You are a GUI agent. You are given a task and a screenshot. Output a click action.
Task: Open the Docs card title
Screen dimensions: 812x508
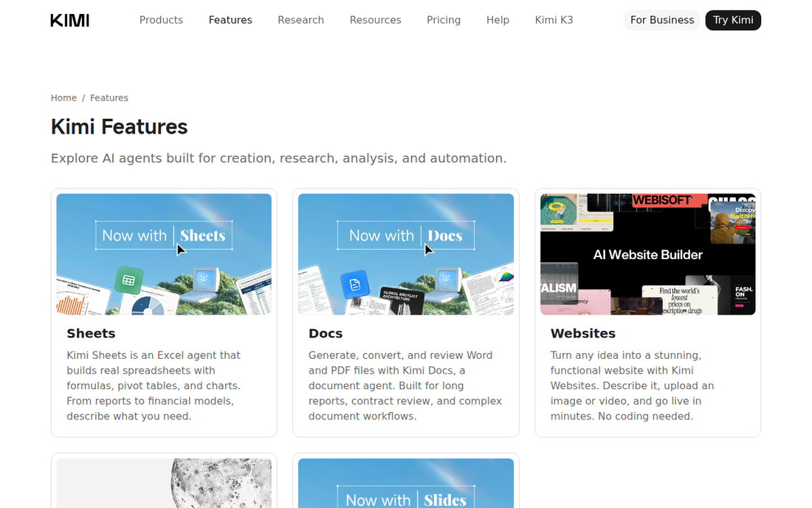pyautogui.click(x=326, y=334)
